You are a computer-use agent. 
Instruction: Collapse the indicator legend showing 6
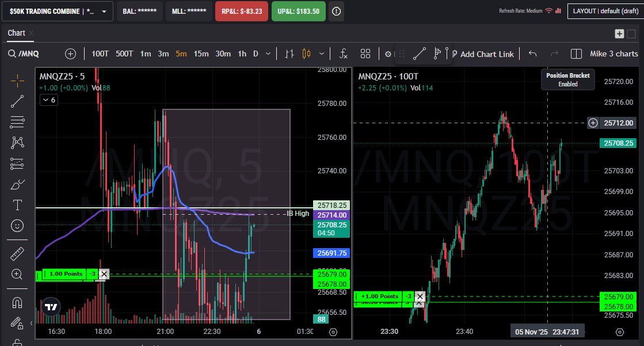(x=49, y=100)
